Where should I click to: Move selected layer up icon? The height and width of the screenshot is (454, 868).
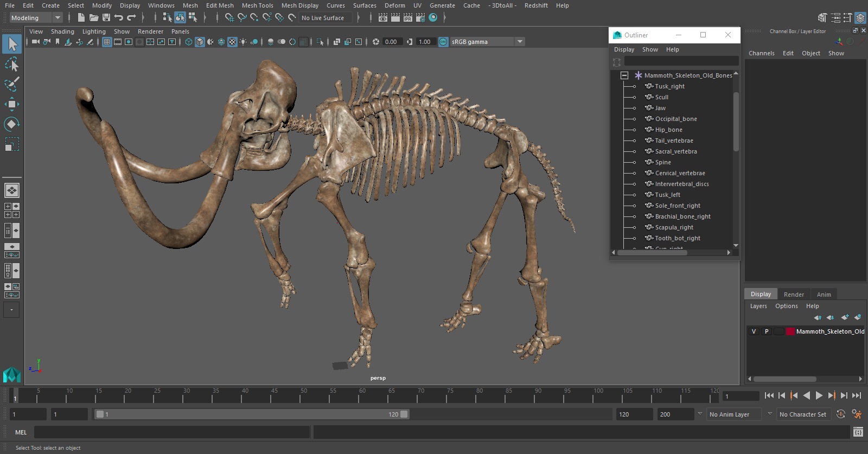[x=818, y=317]
